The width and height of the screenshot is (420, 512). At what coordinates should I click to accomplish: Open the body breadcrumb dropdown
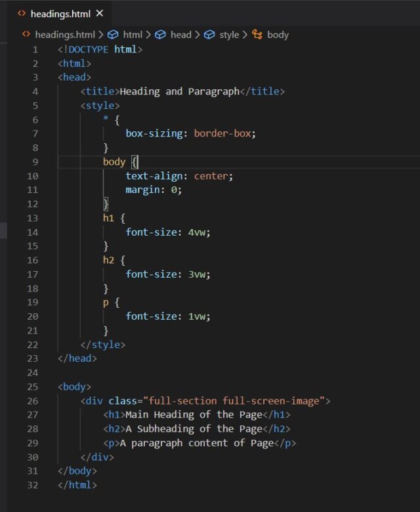pos(278,35)
